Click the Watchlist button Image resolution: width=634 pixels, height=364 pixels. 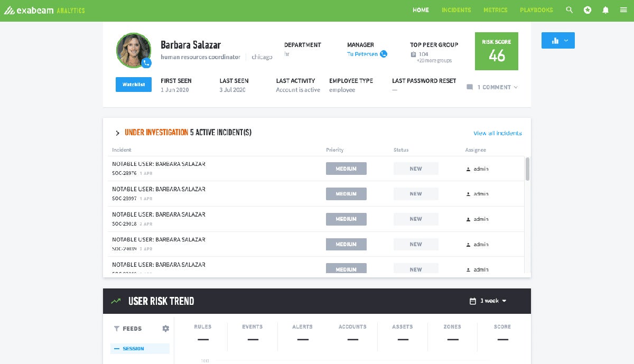click(x=134, y=85)
